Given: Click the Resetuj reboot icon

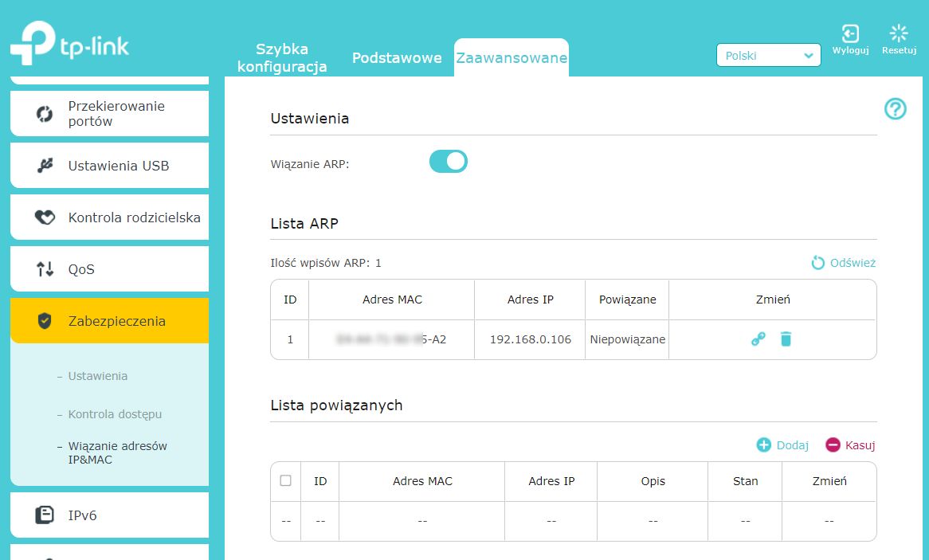Looking at the screenshot, I should click(899, 33).
